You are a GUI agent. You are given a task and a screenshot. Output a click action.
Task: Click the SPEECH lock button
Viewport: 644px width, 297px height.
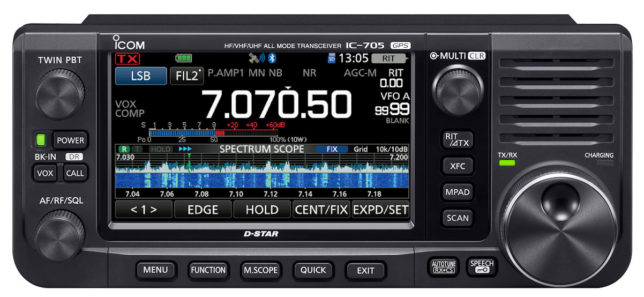482,266
